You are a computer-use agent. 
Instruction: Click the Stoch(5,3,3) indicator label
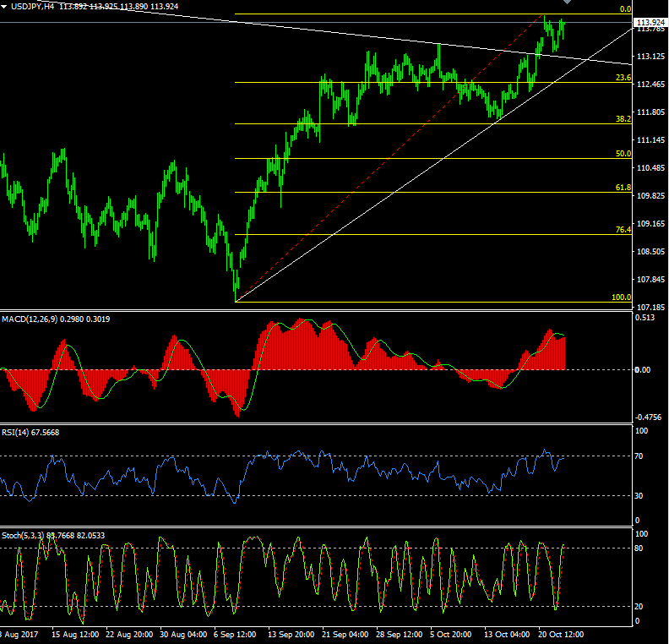pos(53,535)
